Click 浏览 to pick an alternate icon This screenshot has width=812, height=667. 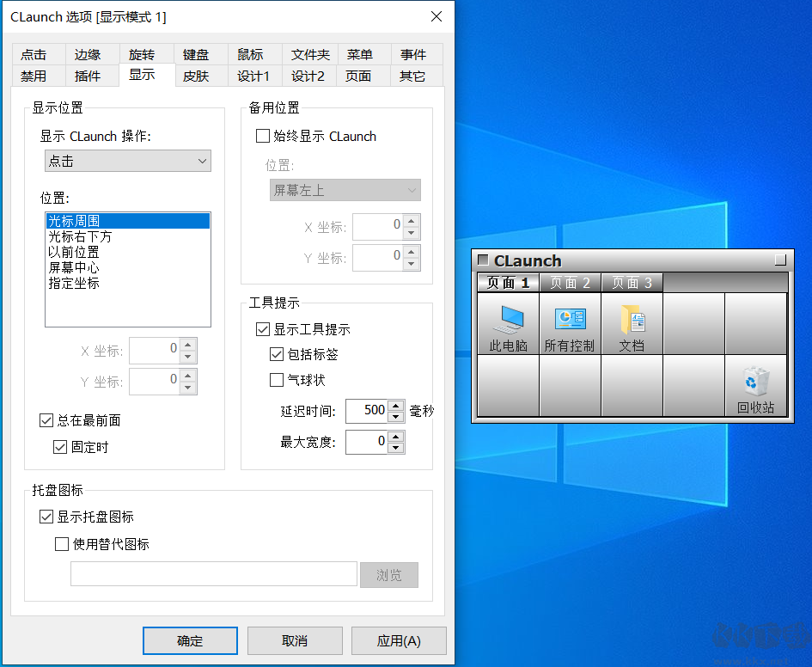coord(389,574)
